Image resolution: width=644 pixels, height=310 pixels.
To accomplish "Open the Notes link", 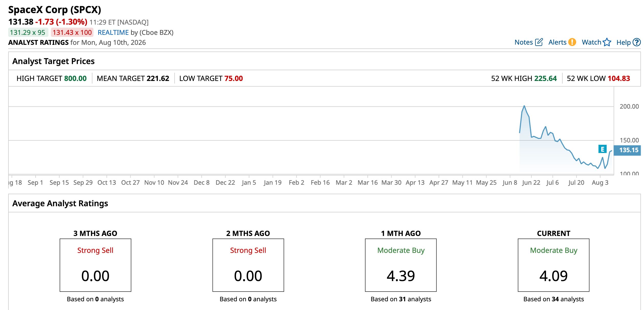I will click(524, 42).
